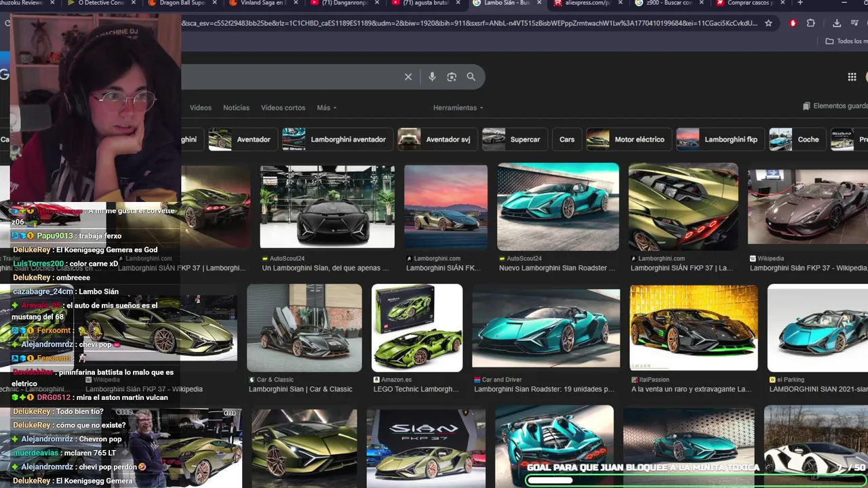Open black Sián showroom image from AutoScout24
The width and height of the screenshot is (868, 488).
(x=327, y=207)
